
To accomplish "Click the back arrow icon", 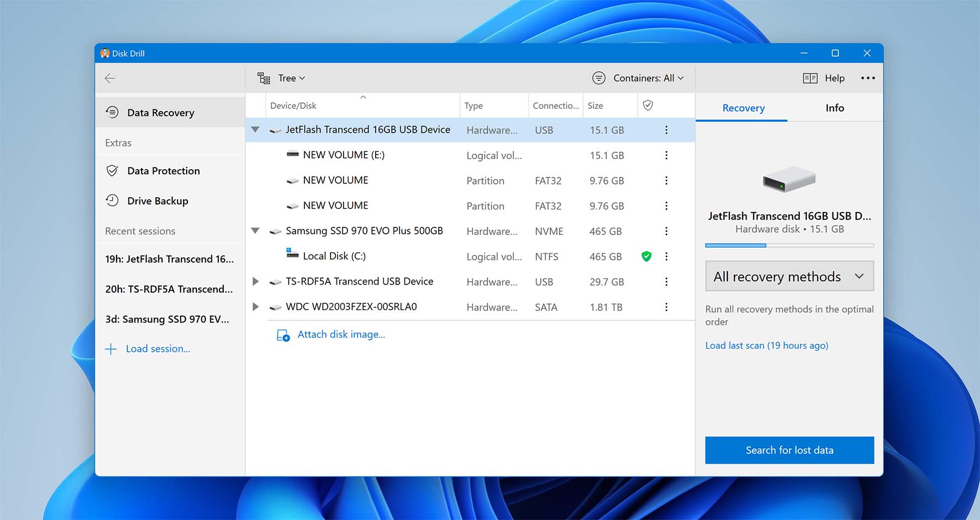I will click(x=110, y=78).
